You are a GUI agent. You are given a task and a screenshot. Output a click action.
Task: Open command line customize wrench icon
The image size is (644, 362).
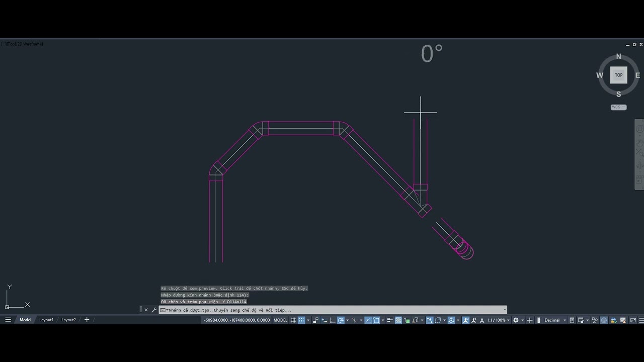[x=154, y=310]
